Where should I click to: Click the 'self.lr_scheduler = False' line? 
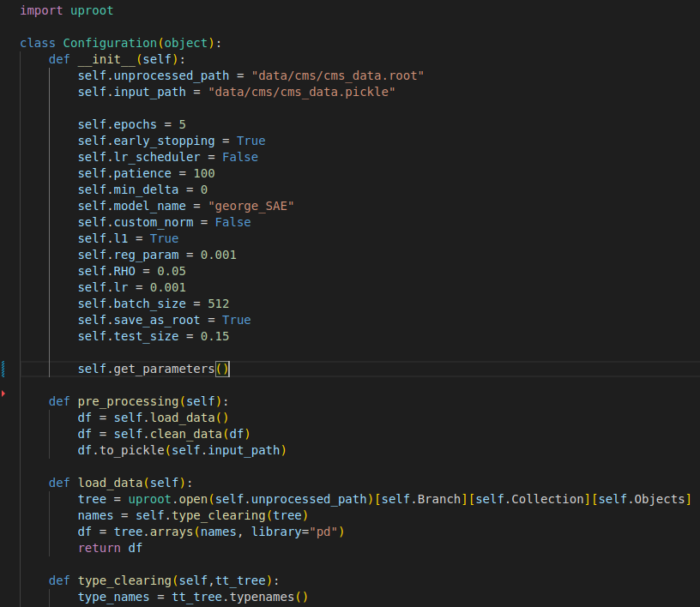[168, 157]
